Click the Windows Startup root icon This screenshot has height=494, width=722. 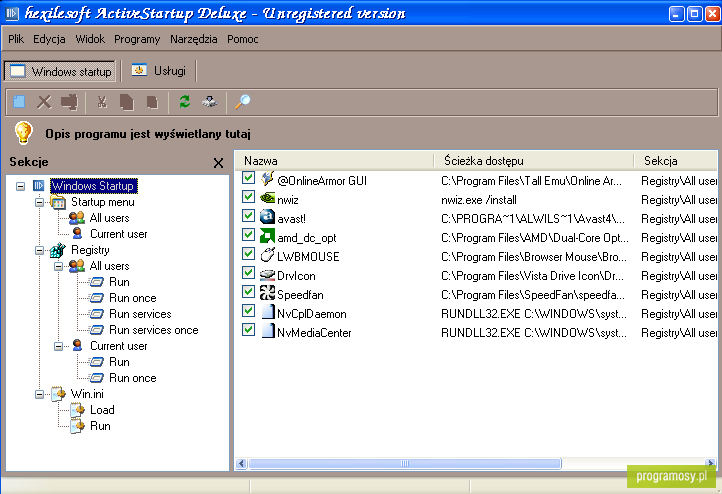click(38, 186)
